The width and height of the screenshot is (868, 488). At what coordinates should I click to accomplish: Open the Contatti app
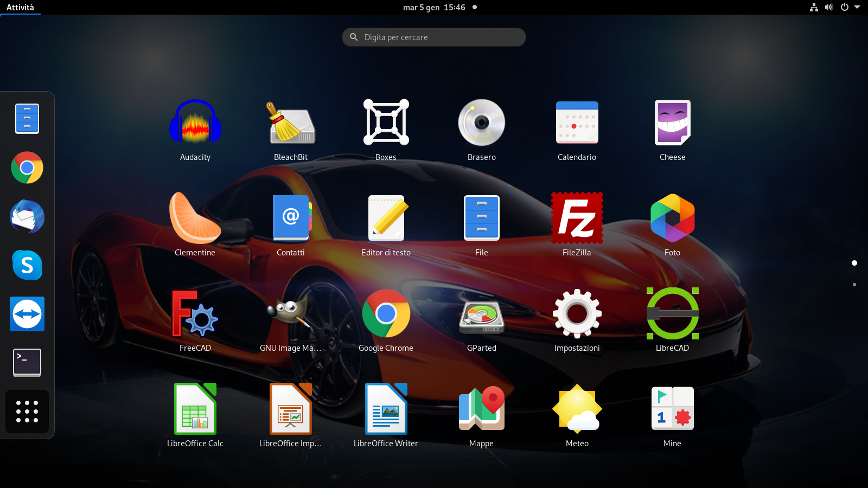291,225
